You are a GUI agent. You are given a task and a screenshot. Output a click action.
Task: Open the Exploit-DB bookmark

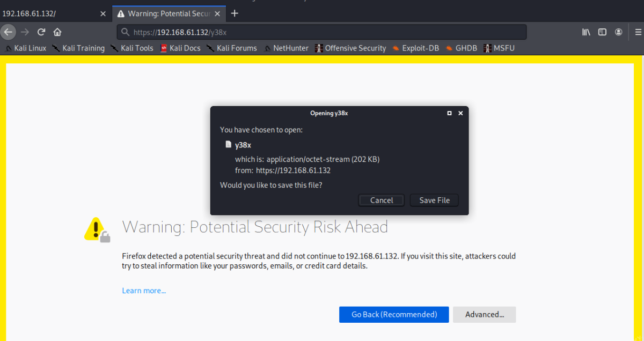pyautogui.click(x=415, y=48)
